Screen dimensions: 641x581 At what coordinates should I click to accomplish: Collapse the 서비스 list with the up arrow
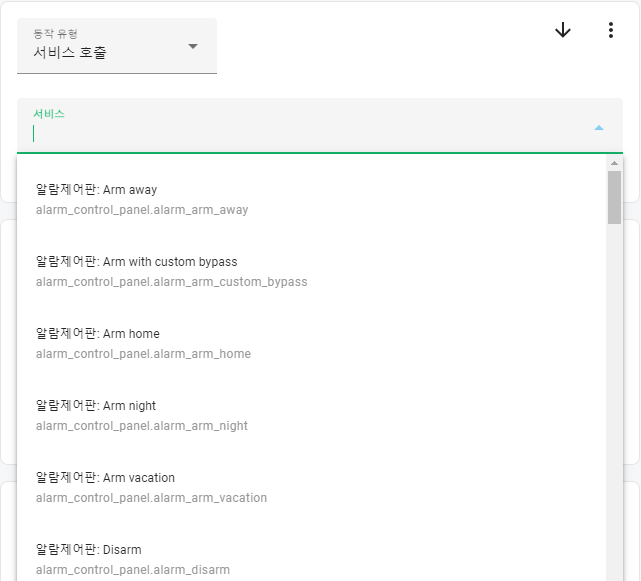(x=599, y=128)
